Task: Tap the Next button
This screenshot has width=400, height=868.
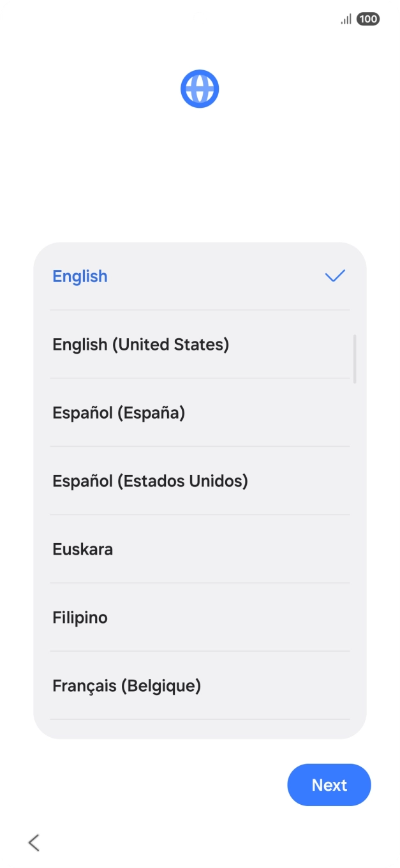Action: [329, 784]
